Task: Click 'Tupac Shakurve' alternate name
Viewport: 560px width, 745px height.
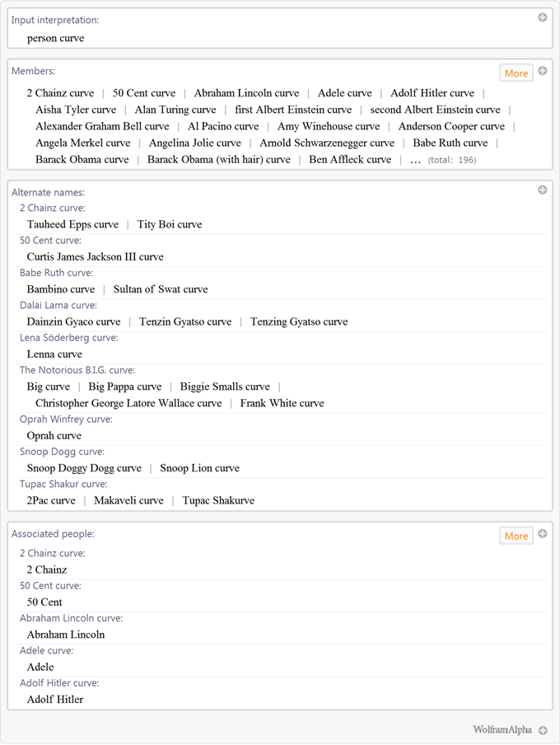Action: pyautogui.click(x=218, y=501)
